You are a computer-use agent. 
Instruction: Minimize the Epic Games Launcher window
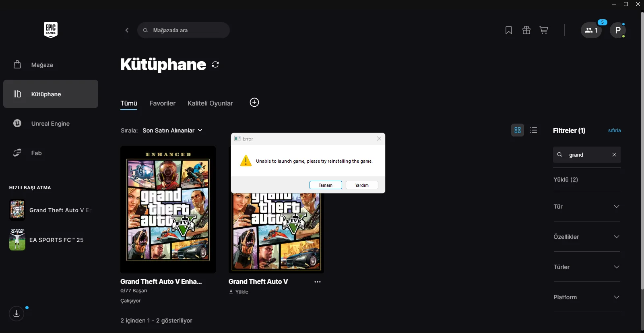(x=614, y=4)
